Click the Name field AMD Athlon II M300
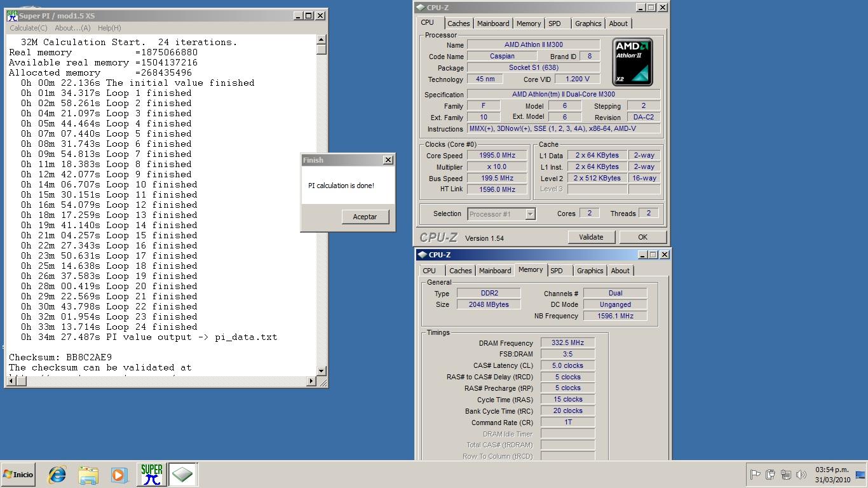Viewport: 868px width, 488px height. (533, 44)
